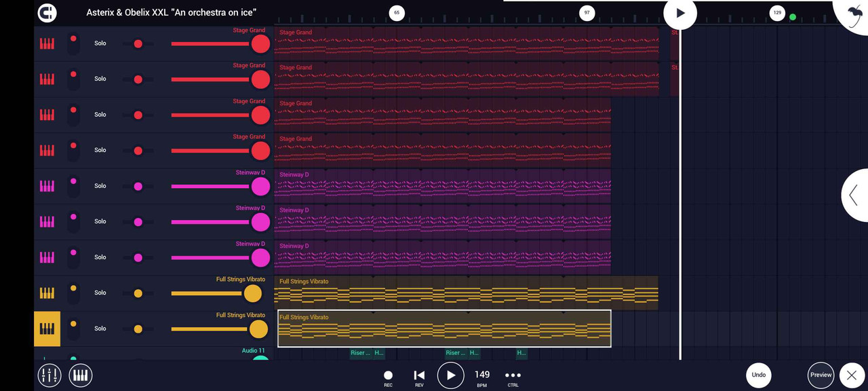Tap the playhead play marker at top

(680, 13)
